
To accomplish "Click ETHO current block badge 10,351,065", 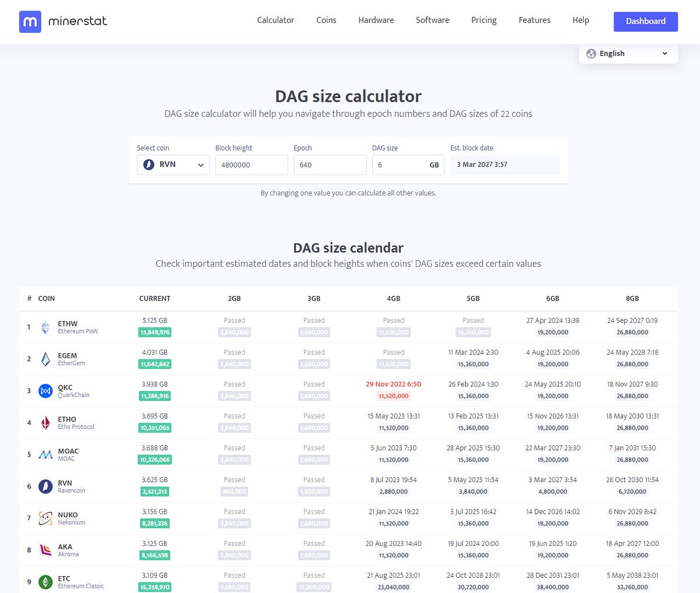I will click(155, 428).
